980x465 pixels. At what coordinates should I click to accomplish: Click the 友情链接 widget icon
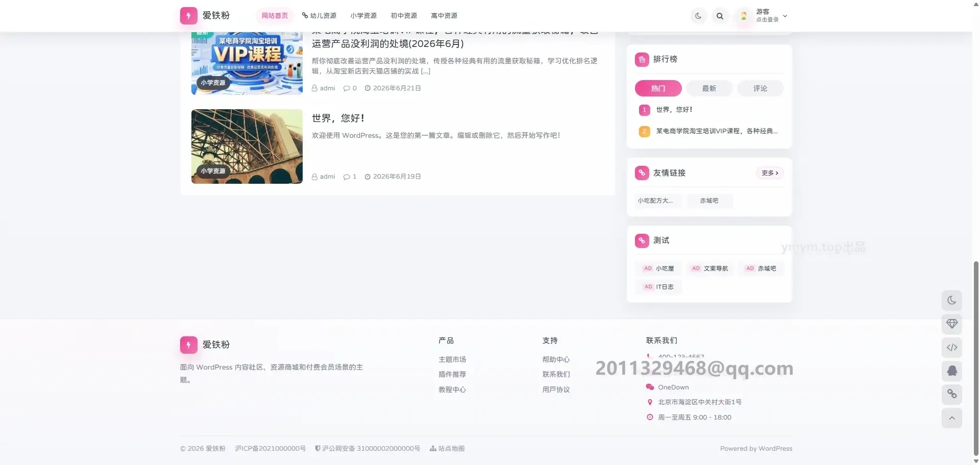(x=642, y=173)
